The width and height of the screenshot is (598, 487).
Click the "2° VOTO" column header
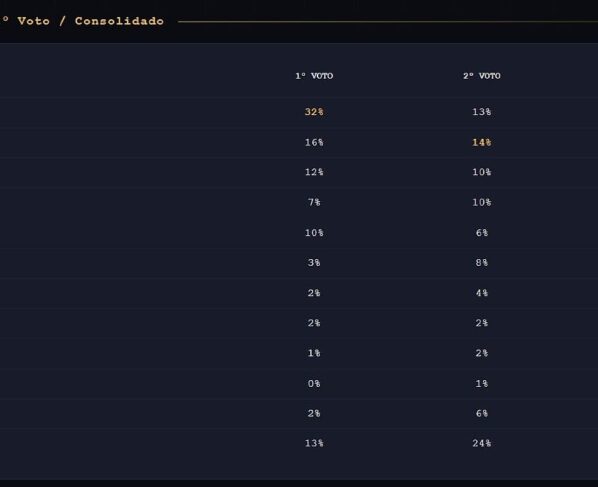pyautogui.click(x=482, y=76)
